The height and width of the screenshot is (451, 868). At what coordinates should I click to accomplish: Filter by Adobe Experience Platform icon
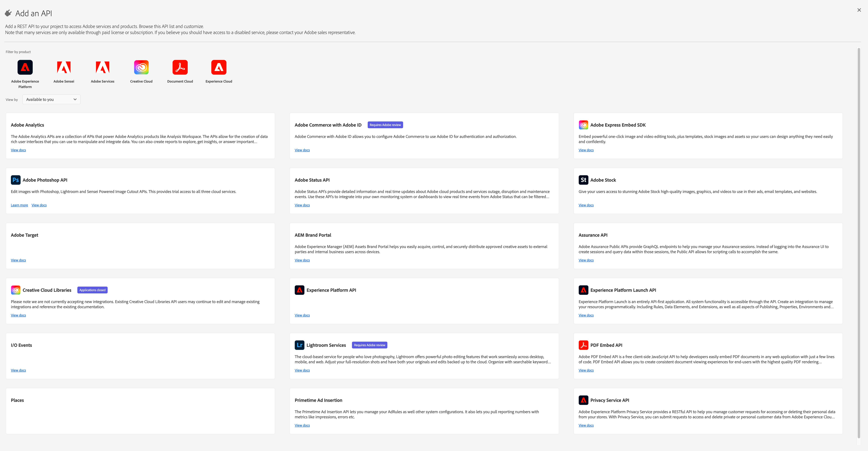(25, 67)
